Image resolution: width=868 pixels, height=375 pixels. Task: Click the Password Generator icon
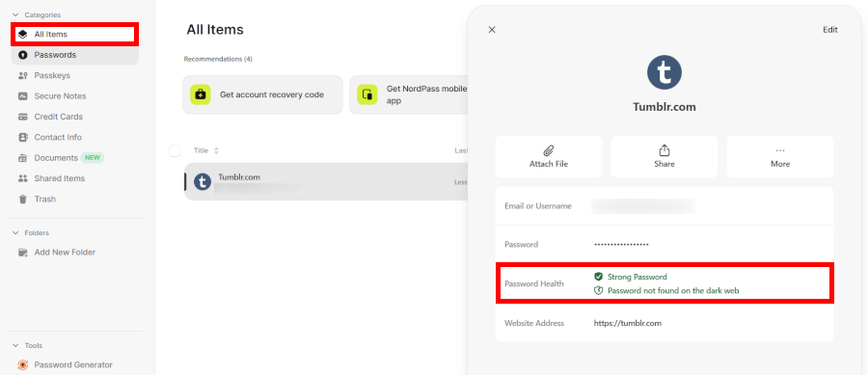point(23,364)
